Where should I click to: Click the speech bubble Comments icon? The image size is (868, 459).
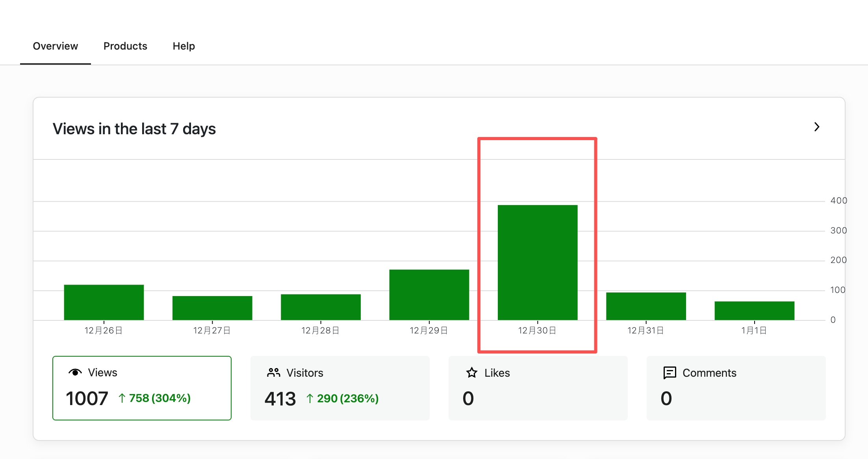pyautogui.click(x=670, y=372)
